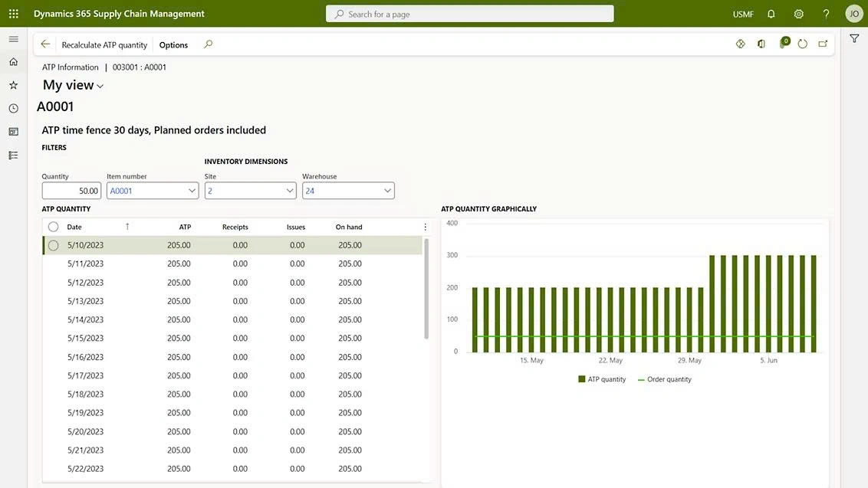This screenshot has height=488, width=868.
Task: Expand the Warehouse dropdown
Action: (387, 191)
